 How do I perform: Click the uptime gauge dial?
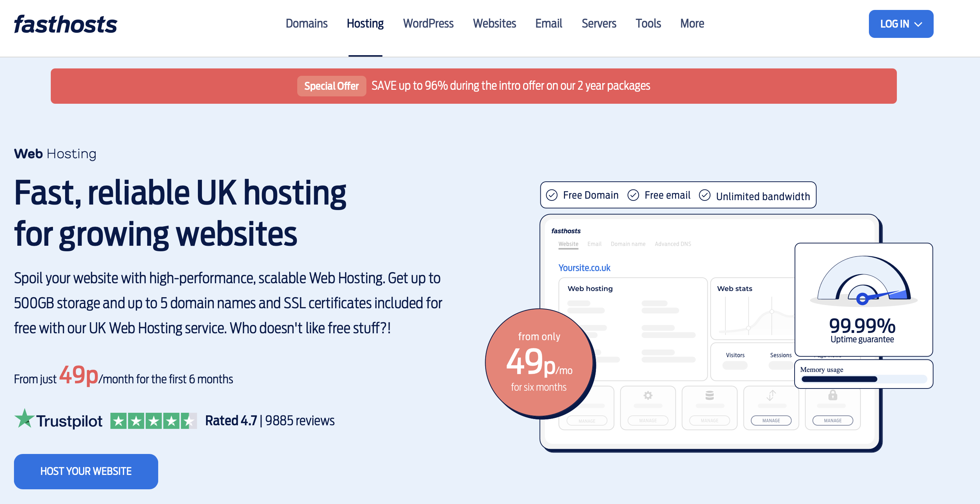pyautogui.click(x=864, y=281)
